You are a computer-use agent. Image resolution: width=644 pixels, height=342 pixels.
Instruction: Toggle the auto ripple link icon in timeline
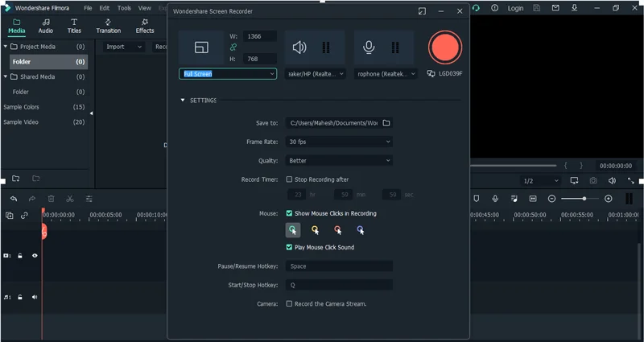point(25,215)
